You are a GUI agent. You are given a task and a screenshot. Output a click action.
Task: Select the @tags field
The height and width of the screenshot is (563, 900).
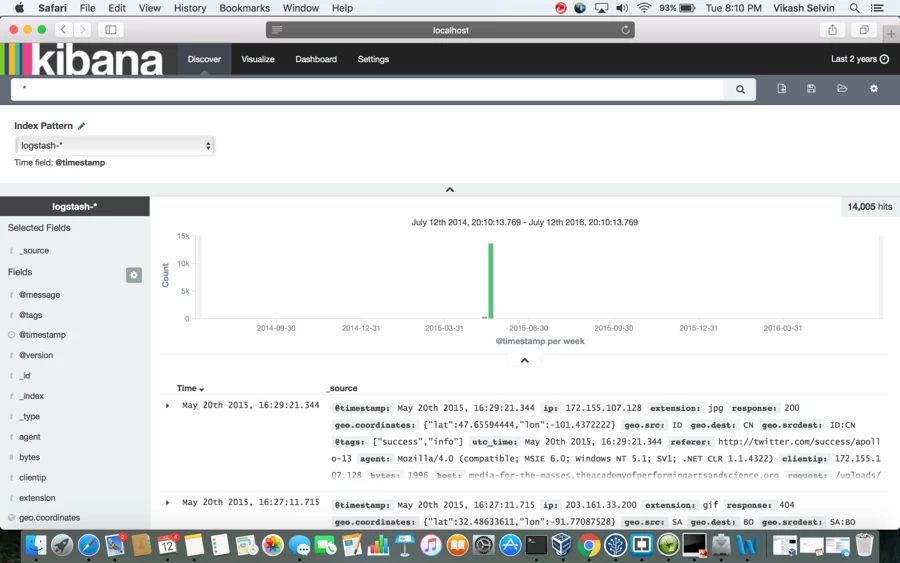[30, 315]
